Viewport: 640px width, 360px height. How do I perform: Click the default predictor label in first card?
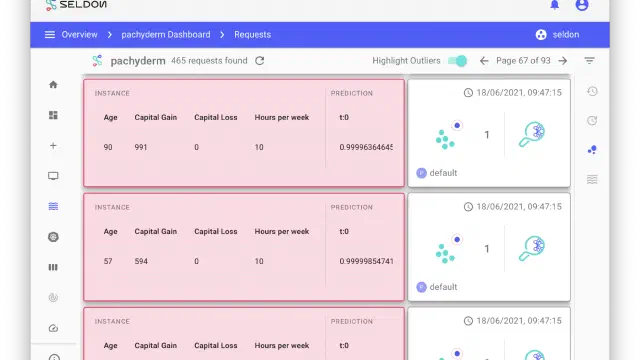(x=443, y=173)
